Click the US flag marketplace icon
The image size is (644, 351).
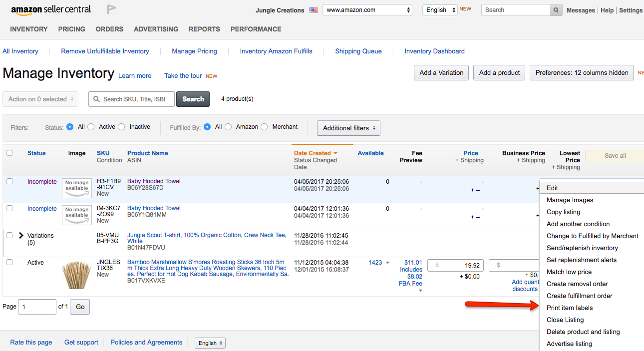tap(314, 10)
